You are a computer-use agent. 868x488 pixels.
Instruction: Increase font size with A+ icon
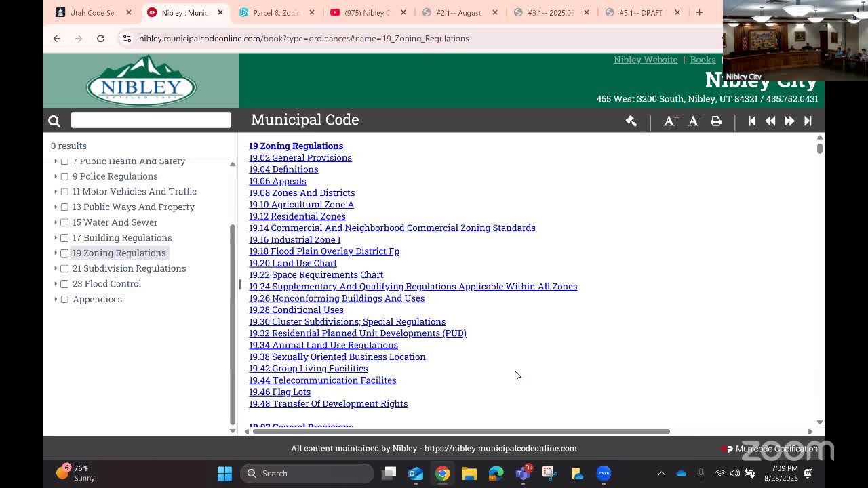tap(671, 121)
